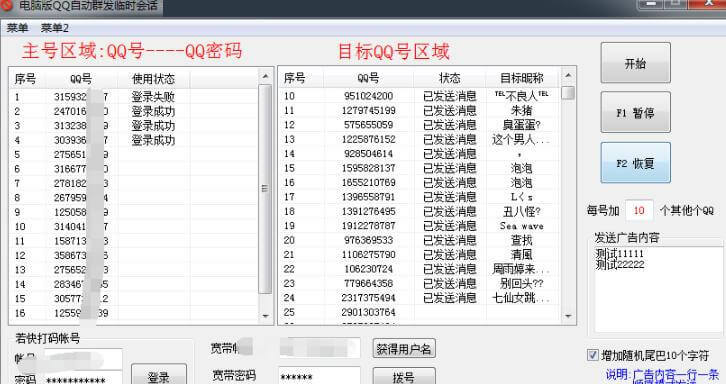Select target QQ 1655210769

pyautogui.click(x=369, y=183)
